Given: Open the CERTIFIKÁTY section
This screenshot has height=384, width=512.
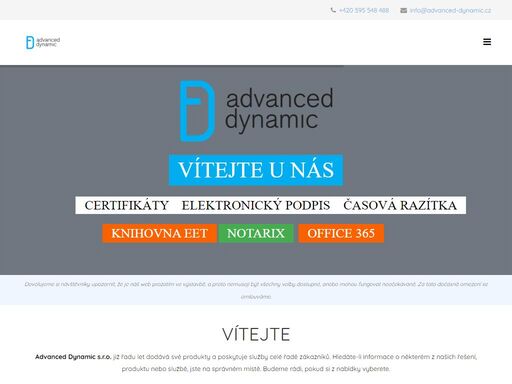Looking at the screenshot, I should (x=127, y=205).
